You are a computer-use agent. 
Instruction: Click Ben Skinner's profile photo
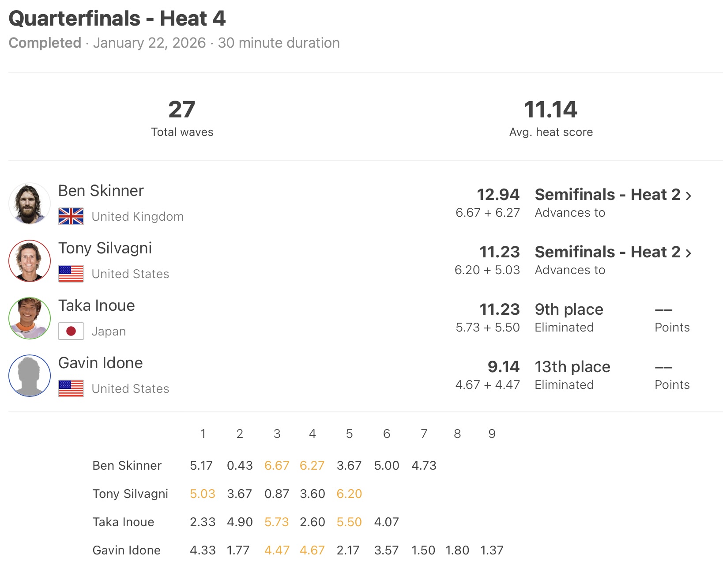pyautogui.click(x=30, y=204)
